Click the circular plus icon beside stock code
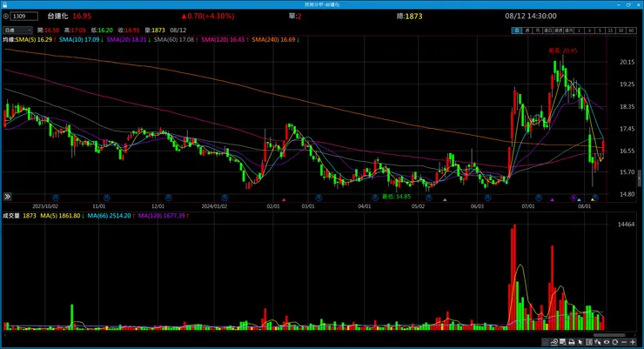The width and height of the screenshot is (644, 349). point(6,16)
